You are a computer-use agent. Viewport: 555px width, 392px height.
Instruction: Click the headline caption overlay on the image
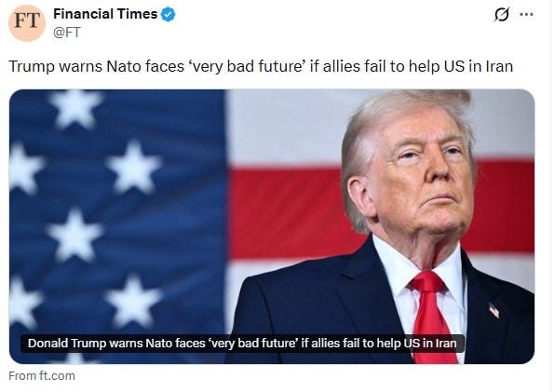pos(242,344)
